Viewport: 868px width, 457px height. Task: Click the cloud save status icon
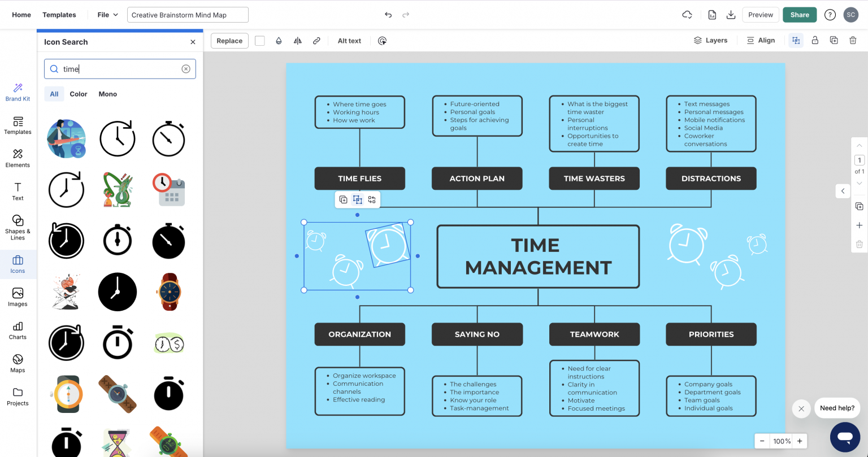coord(687,15)
